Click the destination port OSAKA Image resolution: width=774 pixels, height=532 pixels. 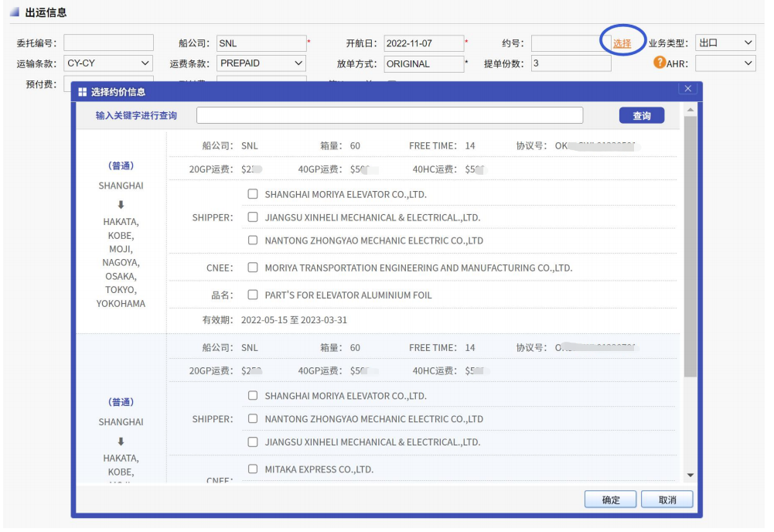121,276
